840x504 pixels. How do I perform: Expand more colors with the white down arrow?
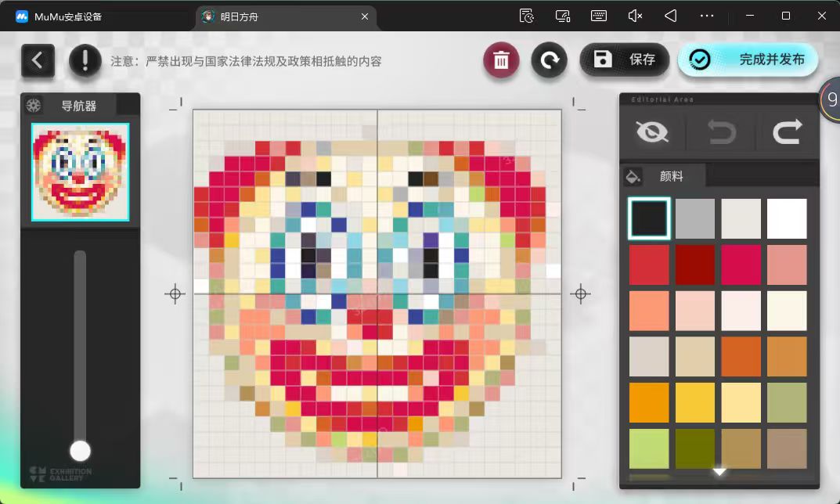[719, 472]
